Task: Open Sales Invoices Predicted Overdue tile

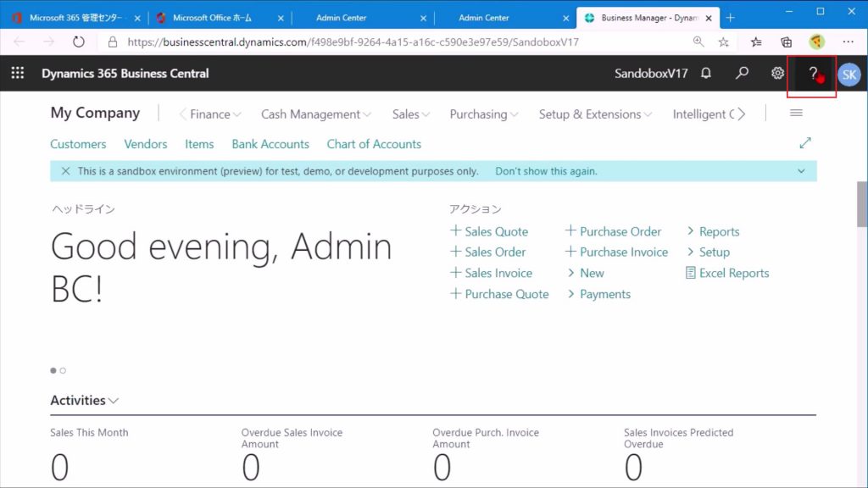Action: (x=679, y=455)
